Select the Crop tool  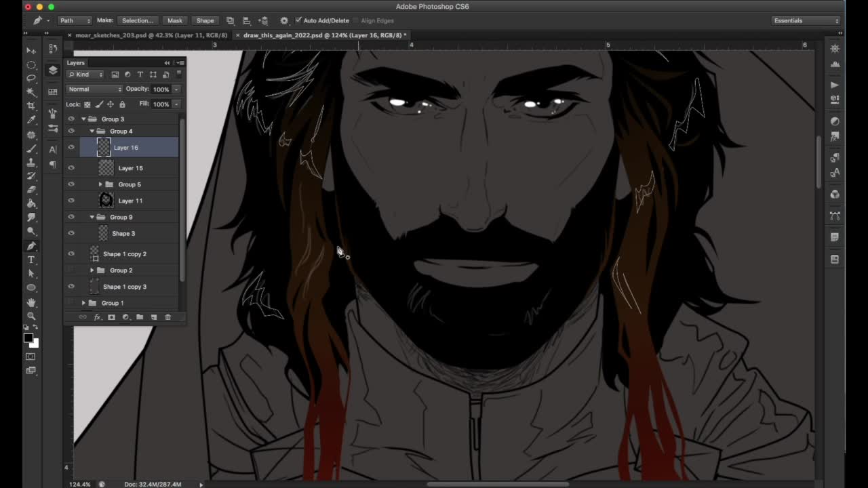point(31,106)
